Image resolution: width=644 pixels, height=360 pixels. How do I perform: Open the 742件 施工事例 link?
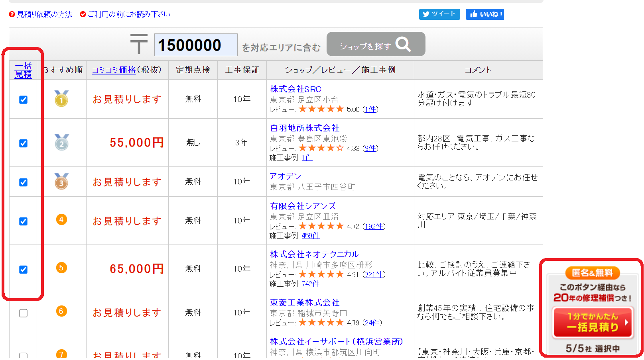click(x=311, y=284)
